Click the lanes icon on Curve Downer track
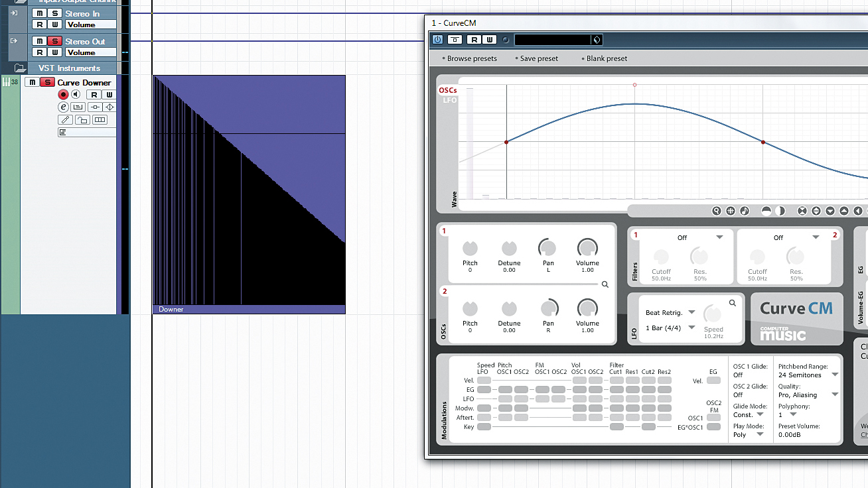Screen dimensions: 868x488 100,120
